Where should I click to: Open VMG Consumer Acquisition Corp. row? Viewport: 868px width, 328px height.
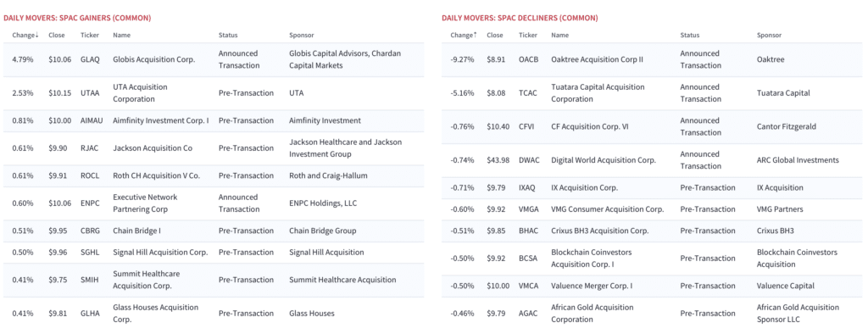pos(652,209)
